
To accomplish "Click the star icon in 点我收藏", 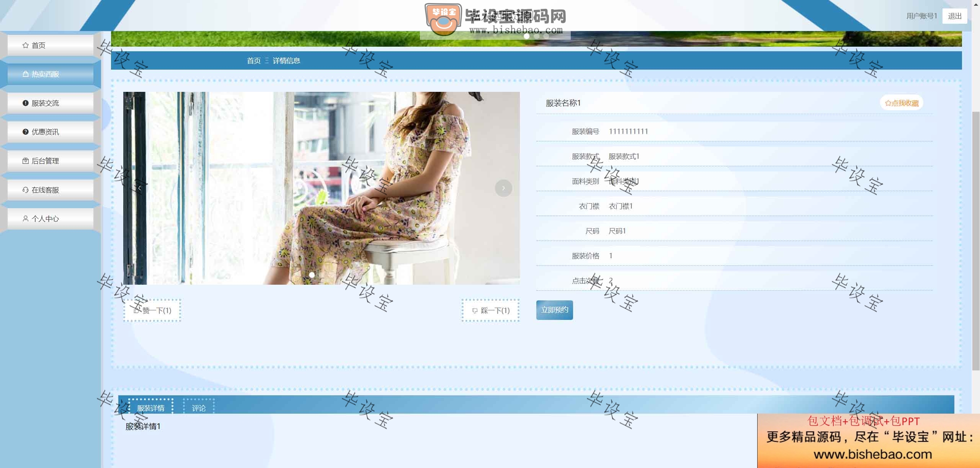I will 888,103.
